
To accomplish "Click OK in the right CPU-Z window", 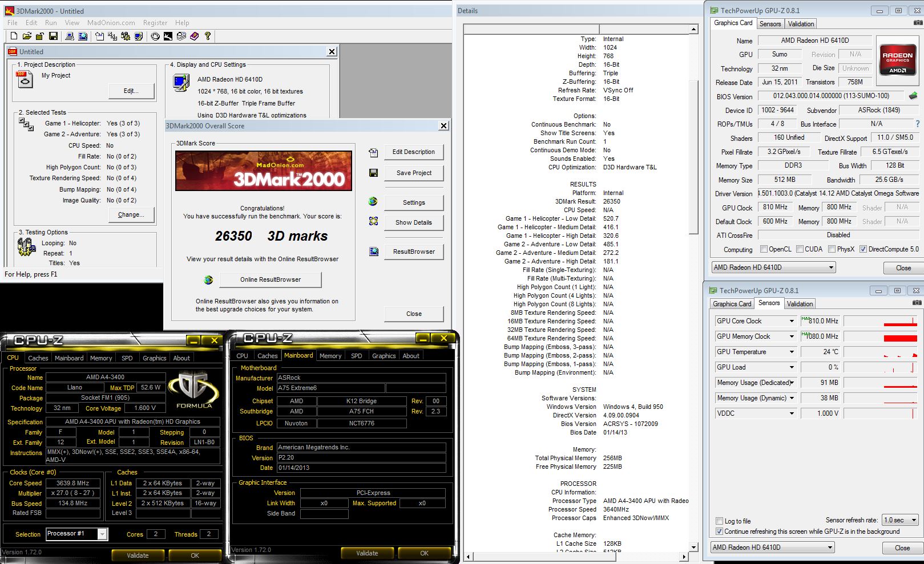I will (424, 553).
